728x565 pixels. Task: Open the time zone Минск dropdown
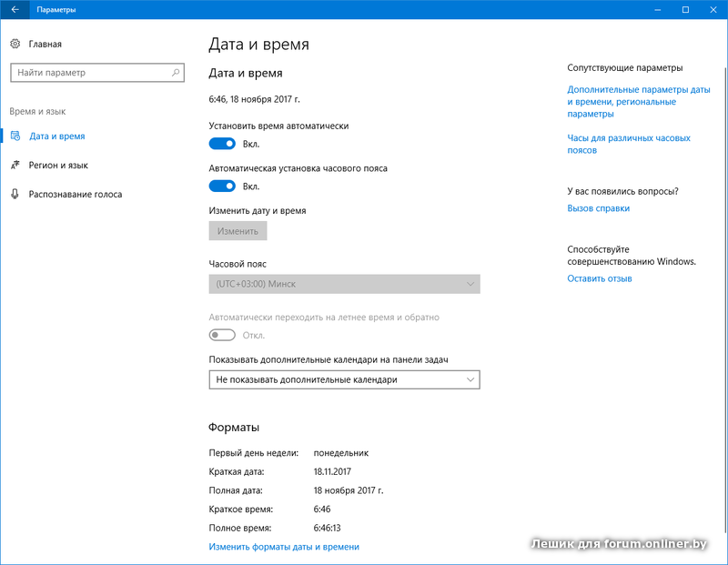click(x=344, y=284)
